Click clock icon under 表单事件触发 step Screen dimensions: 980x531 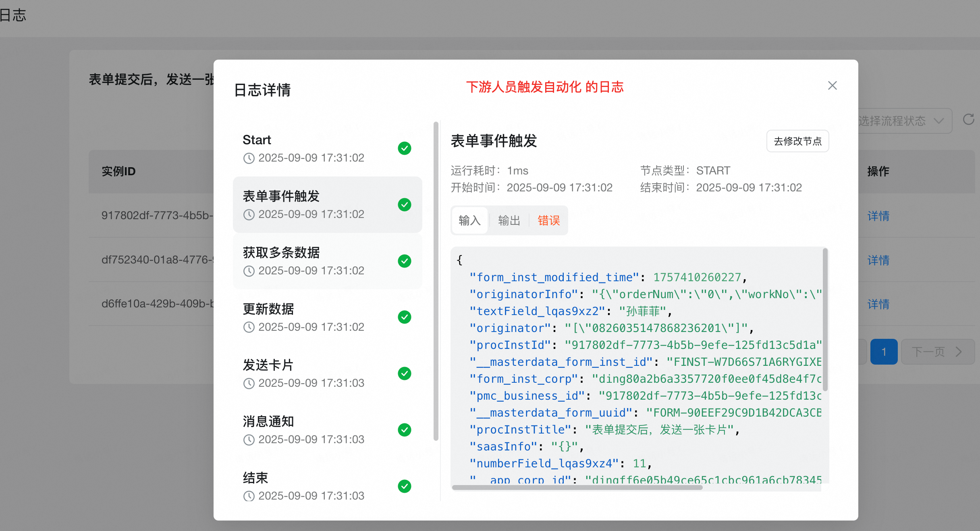click(249, 214)
